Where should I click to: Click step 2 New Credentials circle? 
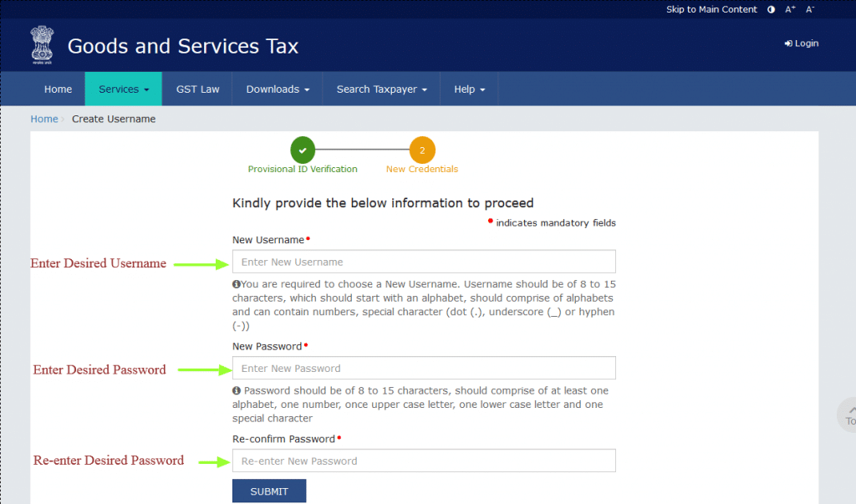click(422, 150)
